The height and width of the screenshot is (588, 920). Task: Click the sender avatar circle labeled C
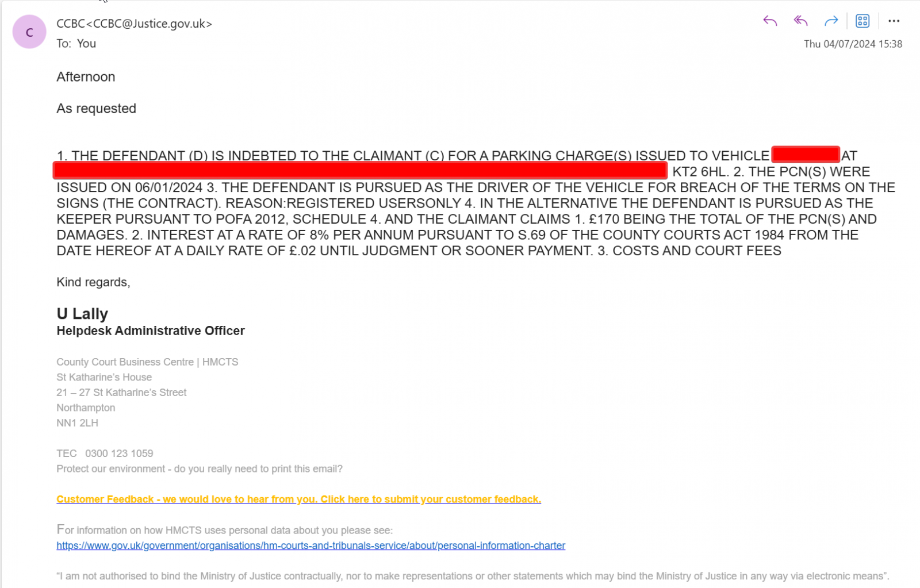pyautogui.click(x=29, y=32)
